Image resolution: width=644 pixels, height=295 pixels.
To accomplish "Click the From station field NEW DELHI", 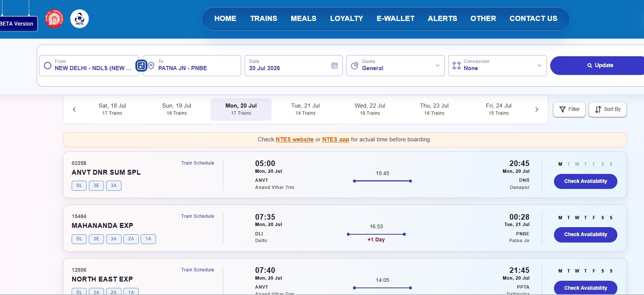I will pyautogui.click(x=89, y=66).
